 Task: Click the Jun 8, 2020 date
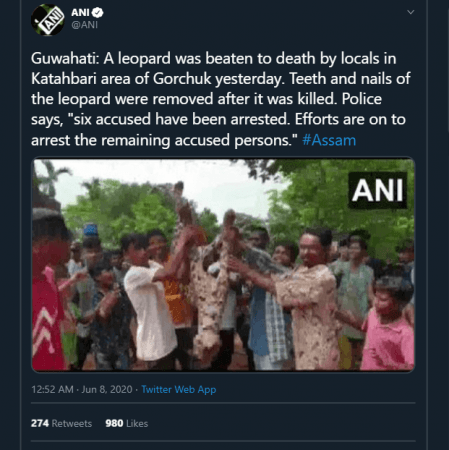(x=107, y=389)
